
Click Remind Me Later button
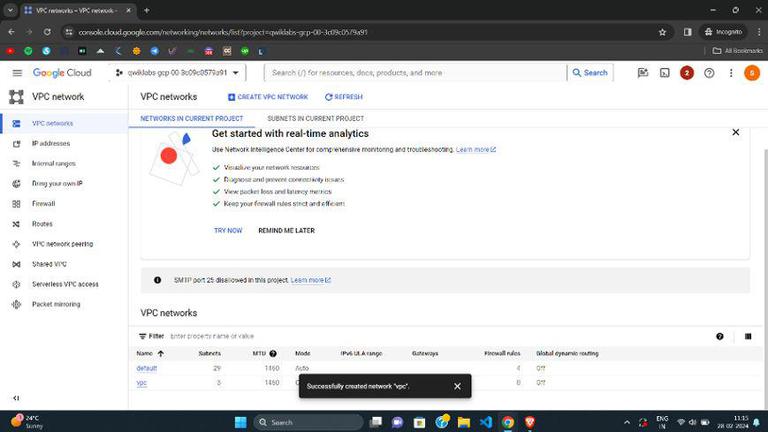point(287,230)
